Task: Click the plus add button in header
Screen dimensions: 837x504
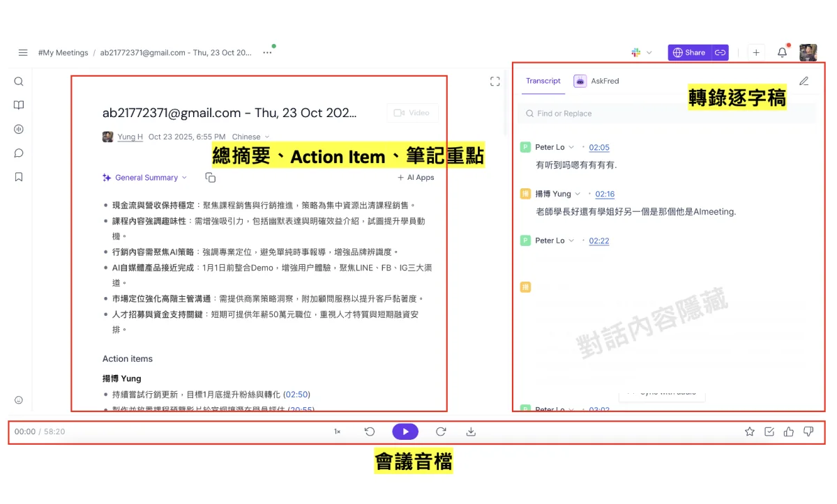Action: [756, 52]
